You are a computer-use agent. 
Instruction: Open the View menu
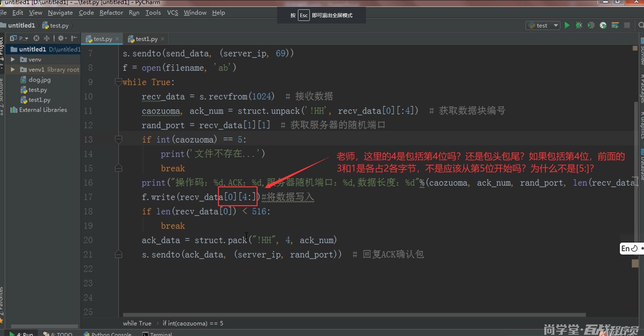pos(36,13)
